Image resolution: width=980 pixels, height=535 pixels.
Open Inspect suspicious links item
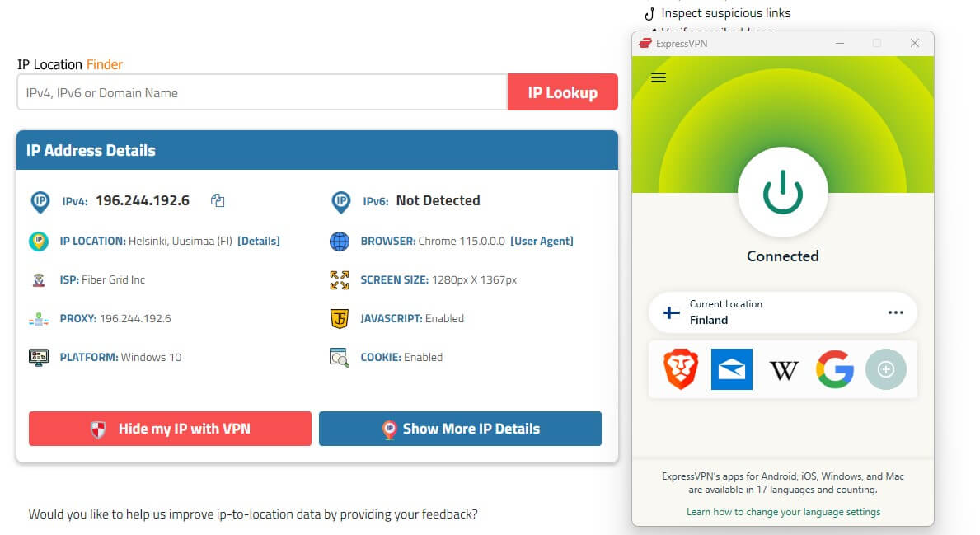(725, 13)
